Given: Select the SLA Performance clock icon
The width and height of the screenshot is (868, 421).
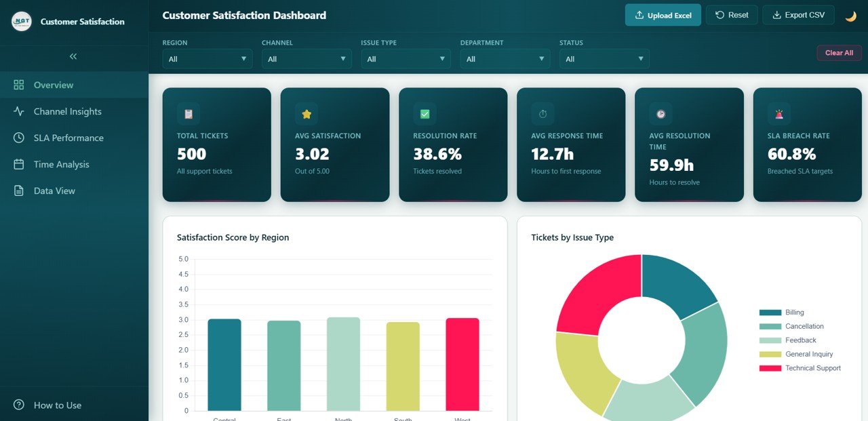Looking at the screenshot, I should pyautogui.click(x=19, y=138).
